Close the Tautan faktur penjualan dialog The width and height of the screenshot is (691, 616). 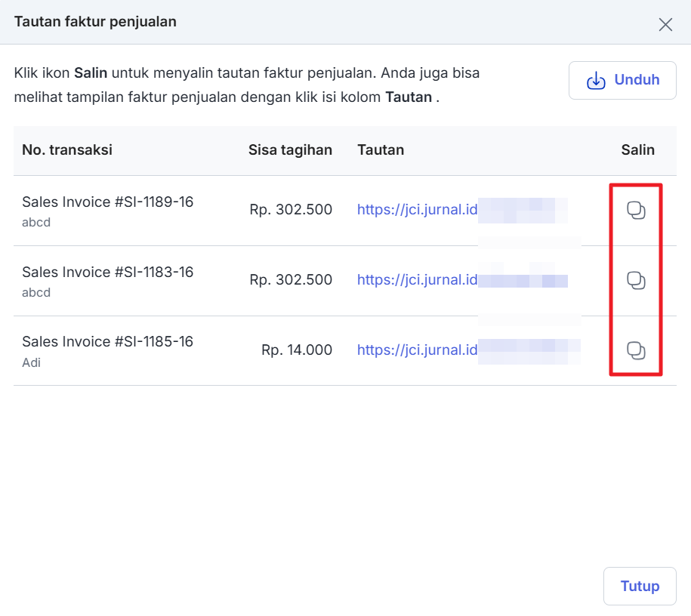click(x=665, y=25)
